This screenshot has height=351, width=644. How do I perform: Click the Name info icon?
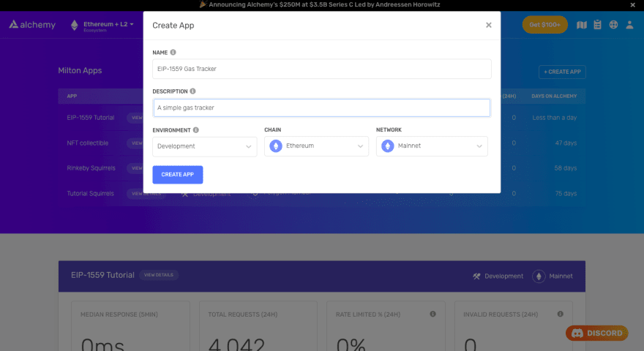173,52
